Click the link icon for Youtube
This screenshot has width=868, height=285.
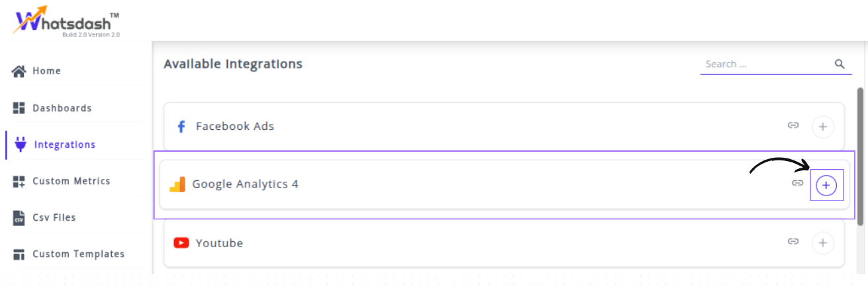(793, 242)
